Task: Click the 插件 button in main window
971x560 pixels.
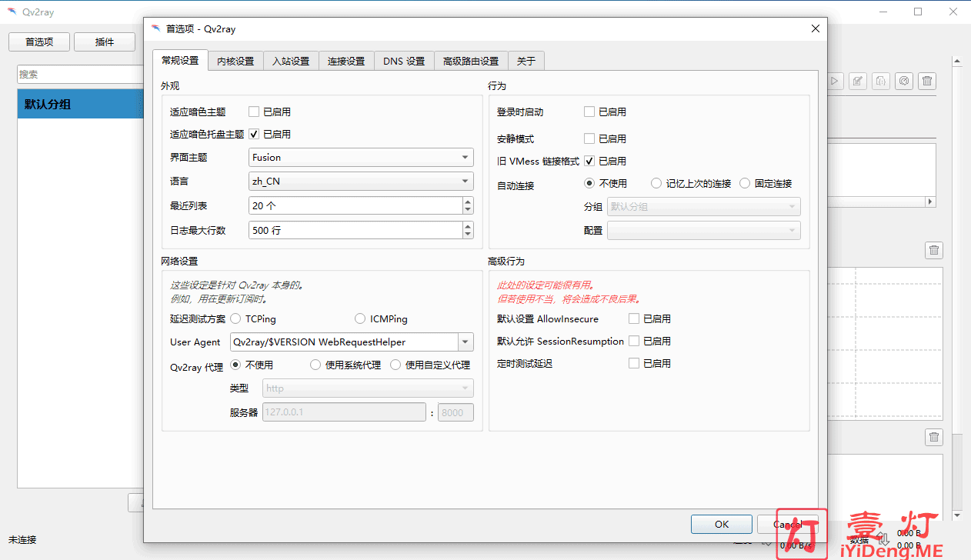Action: pyautogui.click(x=105, y=42)
